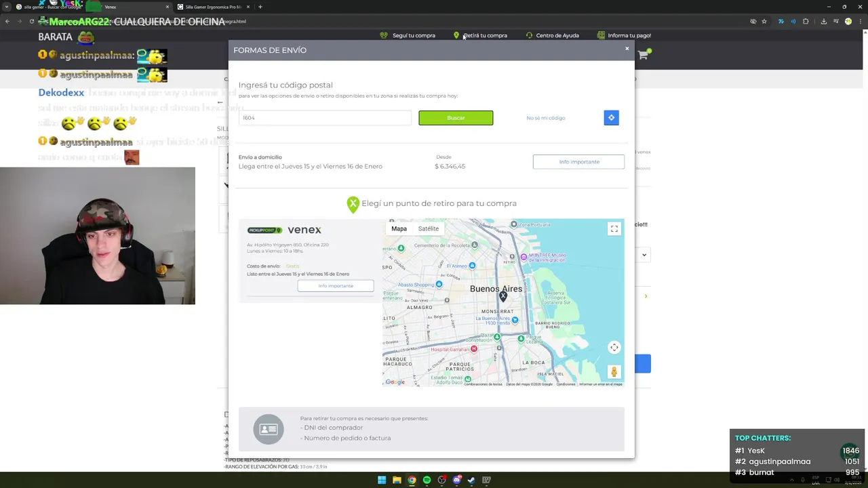Click the map camera controls icon
This screenshot has width=868, height=488.
(614, 348)
